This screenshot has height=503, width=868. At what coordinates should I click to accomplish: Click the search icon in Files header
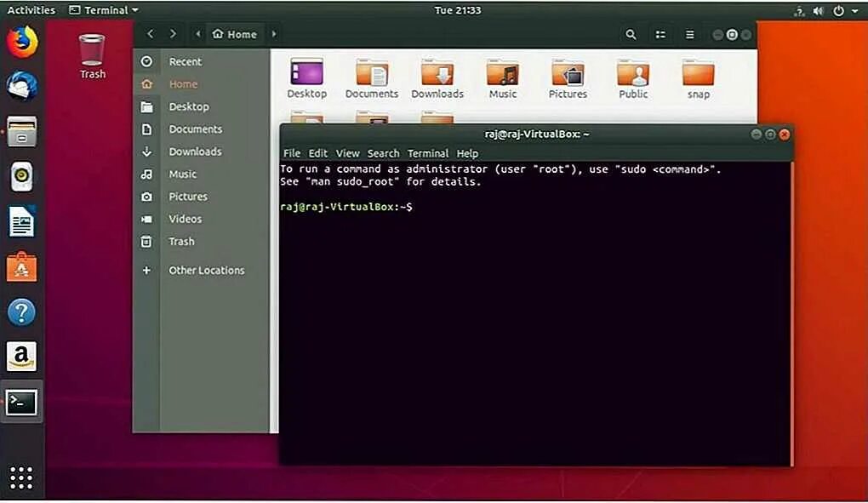pos(631,34)
